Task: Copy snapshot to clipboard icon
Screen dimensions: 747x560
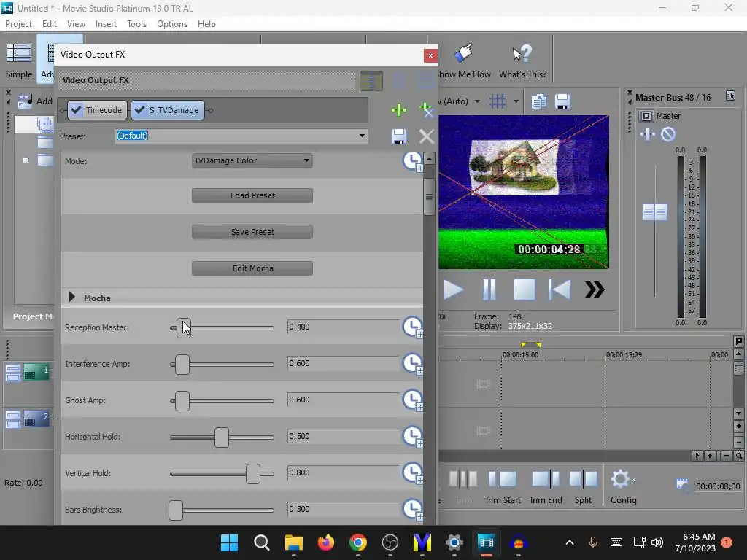Action: (x=539, y=101)
